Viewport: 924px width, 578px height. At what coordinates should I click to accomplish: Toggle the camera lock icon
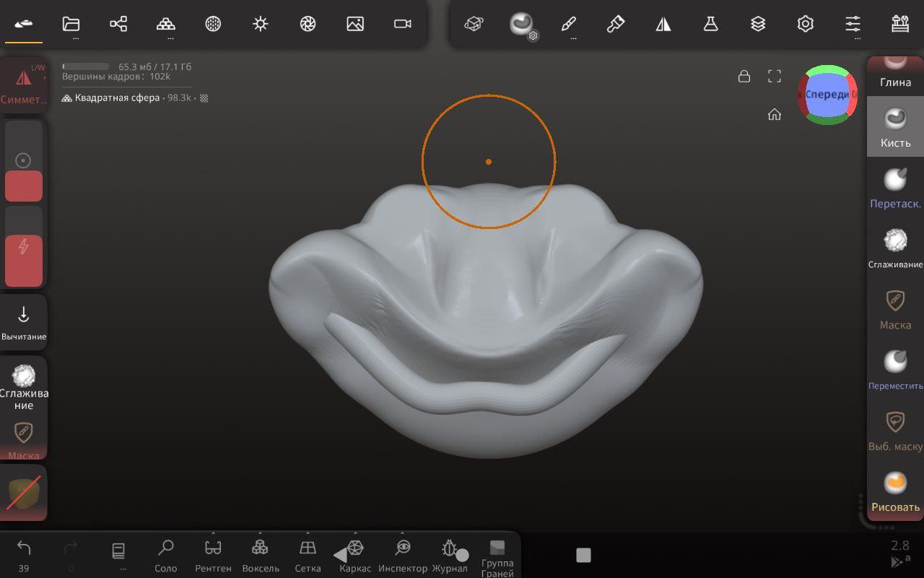coord(744,77)
